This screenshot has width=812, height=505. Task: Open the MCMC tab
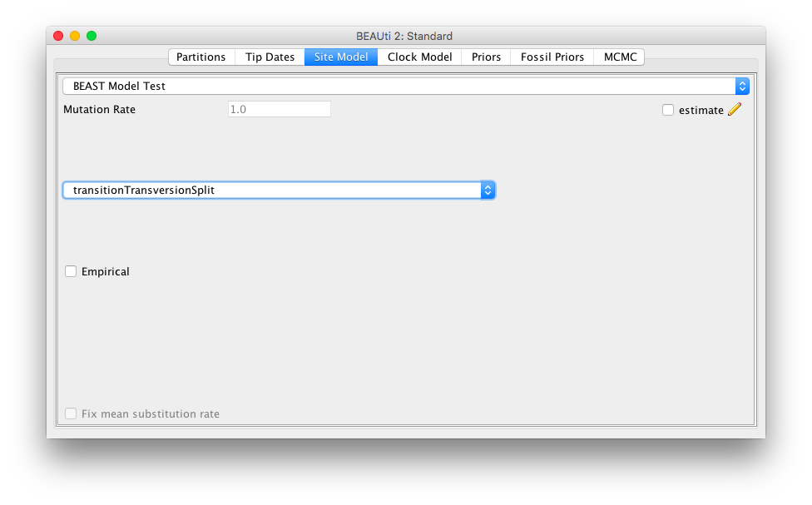tap(619, 57)
